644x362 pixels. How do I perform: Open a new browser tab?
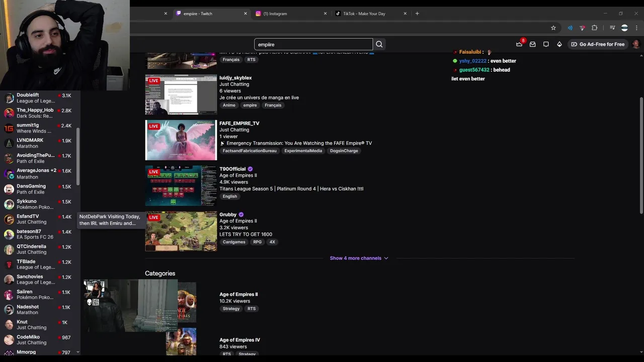417,14
